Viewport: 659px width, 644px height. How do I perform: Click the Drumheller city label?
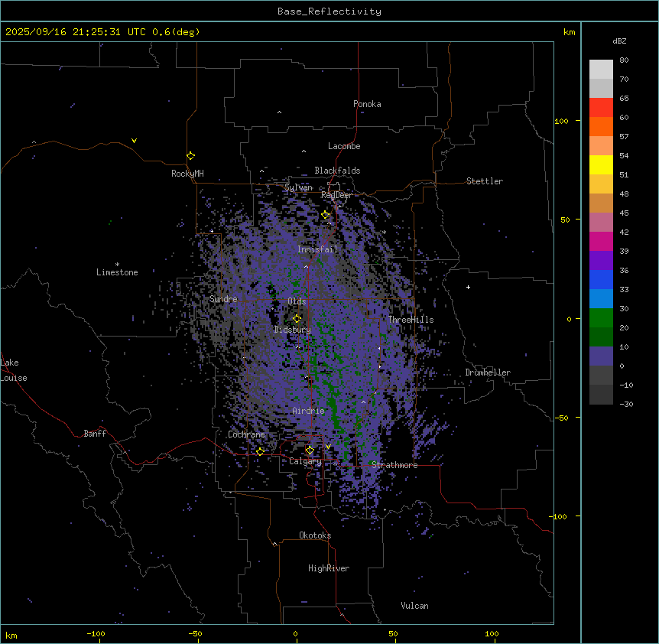[488, 372]
